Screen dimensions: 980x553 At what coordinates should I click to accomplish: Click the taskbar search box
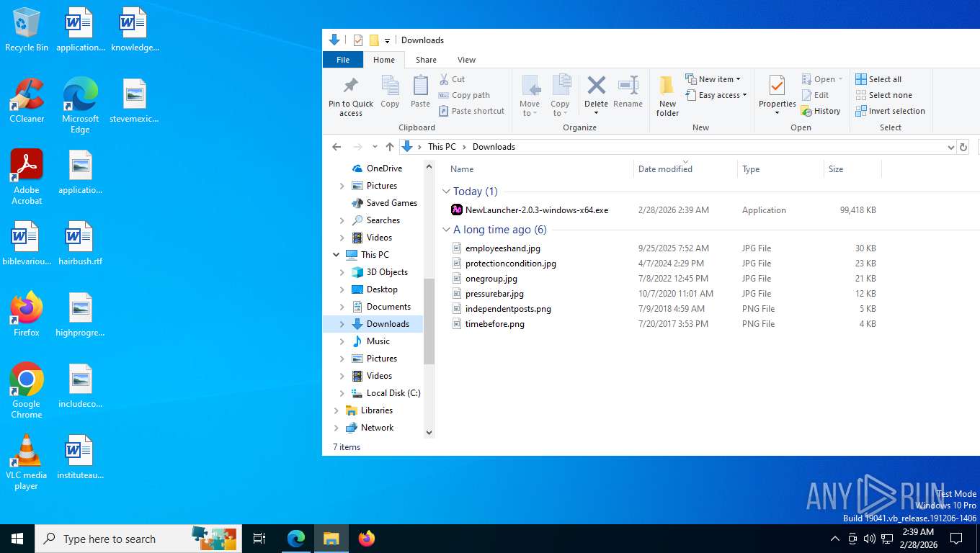138,539
